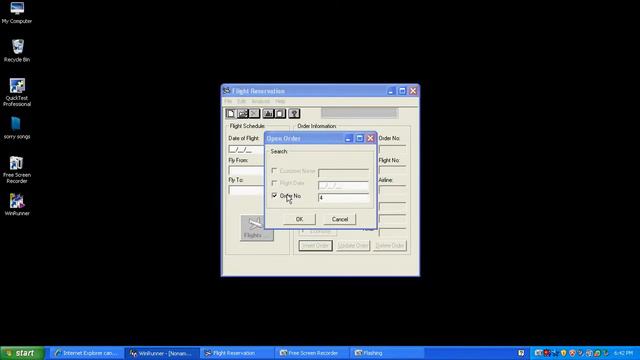
Task: Click the Flight Reservation title bar icon
Action: click(227, 91)
